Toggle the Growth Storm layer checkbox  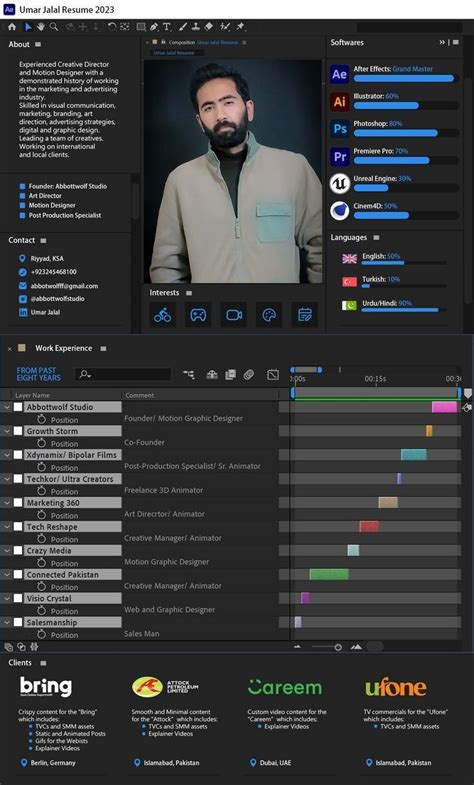click(18, 431)
